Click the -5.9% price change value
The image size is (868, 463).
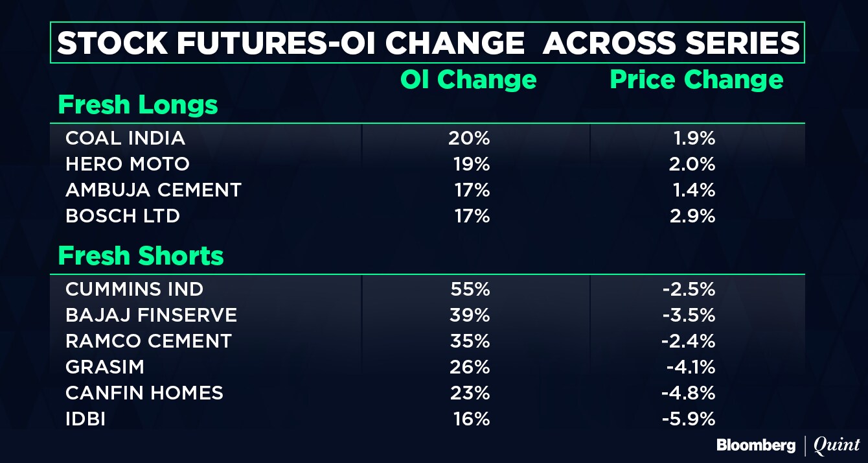click(x=688, y=420)
